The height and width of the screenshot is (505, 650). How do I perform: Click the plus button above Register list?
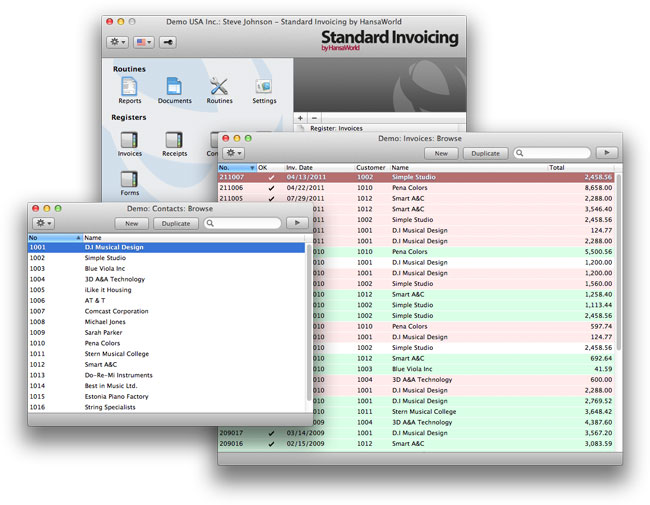tap(301, 118)
